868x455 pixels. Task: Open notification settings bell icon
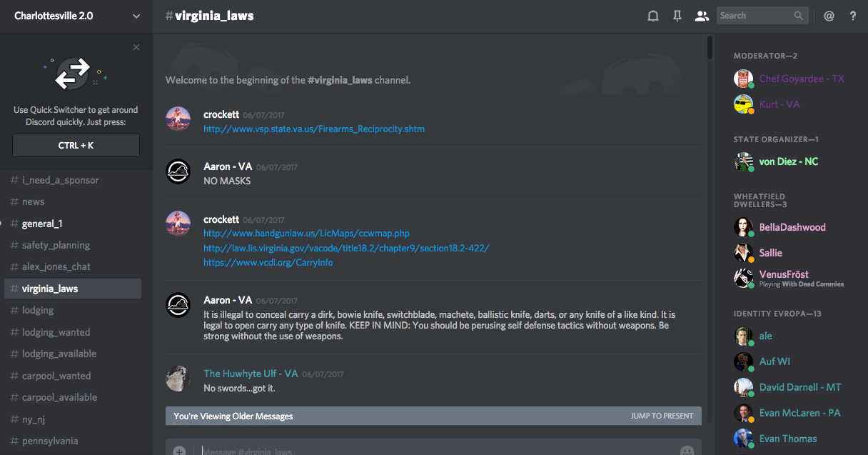point(652,16)
